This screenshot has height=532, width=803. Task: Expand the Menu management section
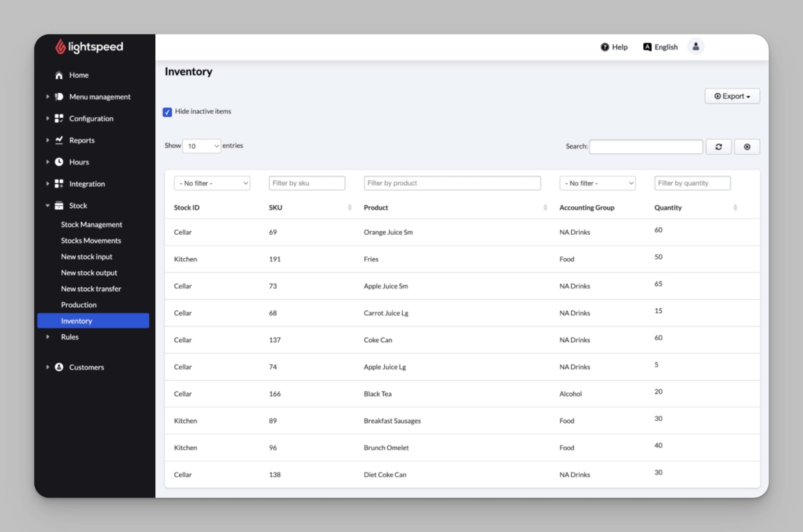tap(47, 96)
